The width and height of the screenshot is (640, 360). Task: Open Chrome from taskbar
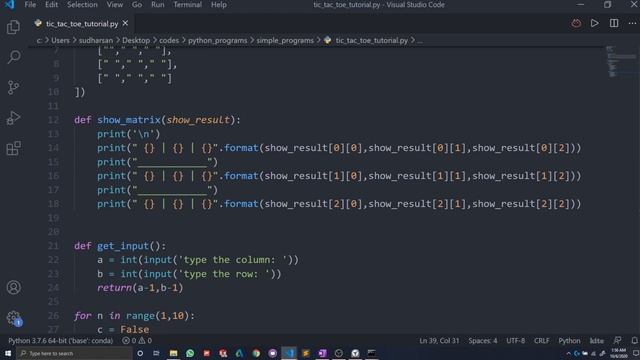256,353
